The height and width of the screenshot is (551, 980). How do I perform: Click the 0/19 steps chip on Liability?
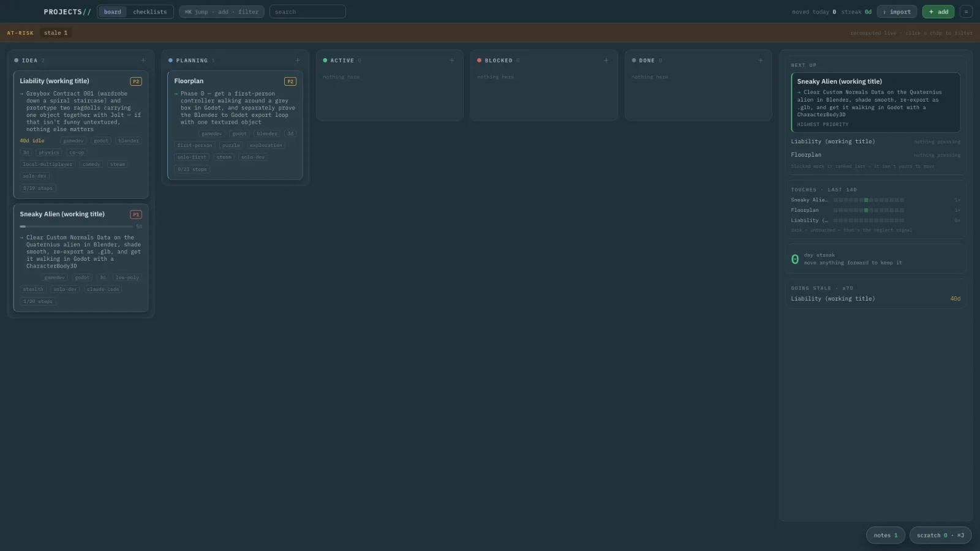click(38, 188)
